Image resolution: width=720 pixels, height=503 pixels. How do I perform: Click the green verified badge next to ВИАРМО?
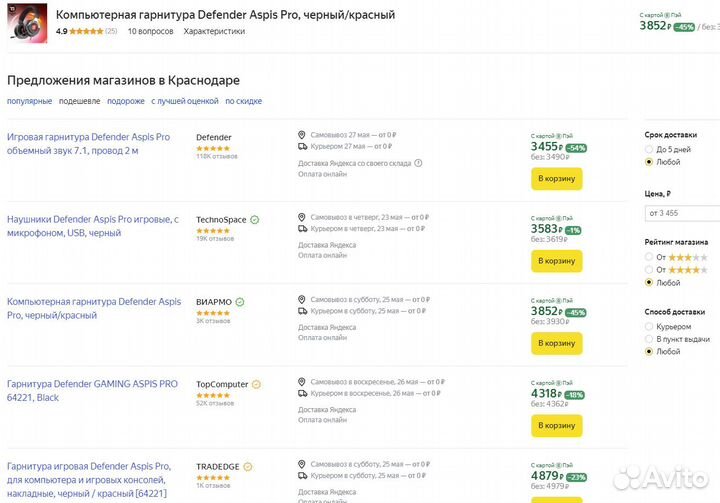point(240,302)
